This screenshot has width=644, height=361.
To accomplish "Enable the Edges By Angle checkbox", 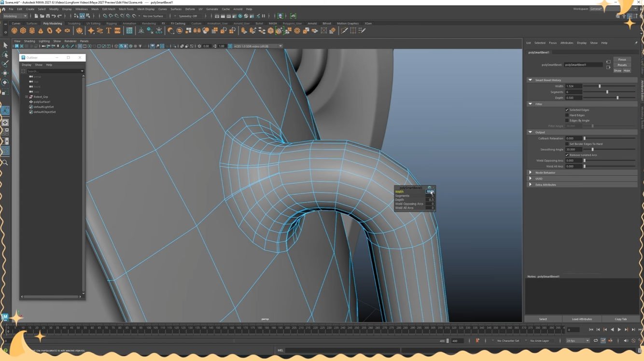I will (x=567, y=120).
